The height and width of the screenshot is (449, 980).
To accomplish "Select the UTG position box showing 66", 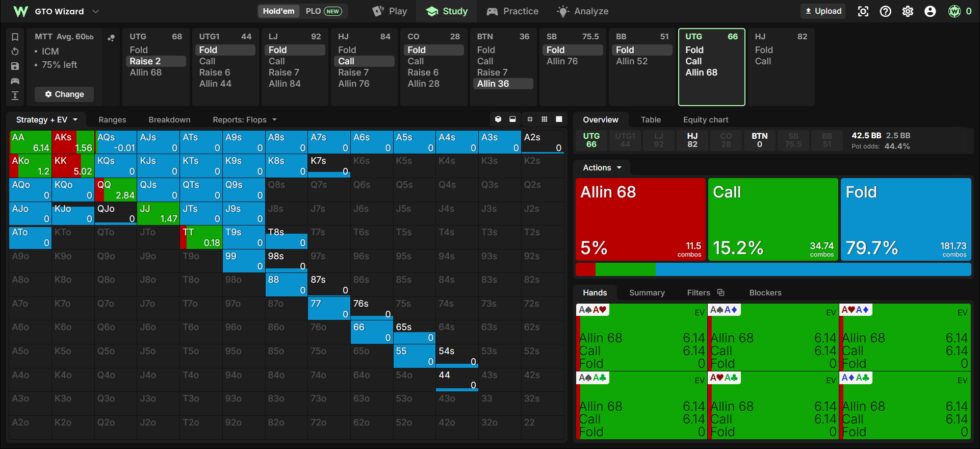I will (x=591, y=140).
